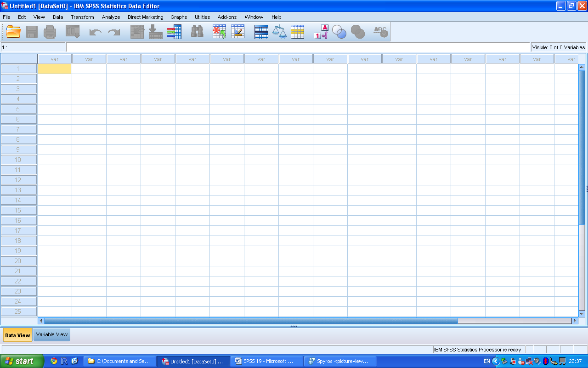Image resolution: width=588 pixels, height=368 pixels.
Task: Expand hidden system tray icons arrow
Action: coord(495,361)
